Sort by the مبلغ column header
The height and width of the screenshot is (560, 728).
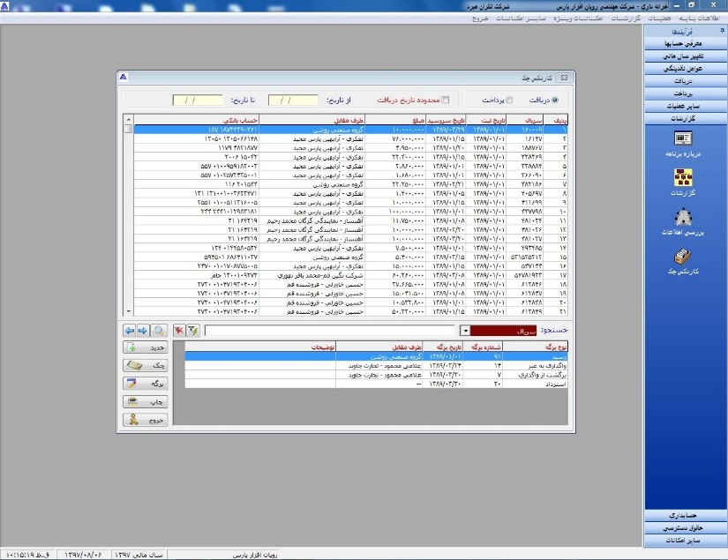tap(395, 120)
